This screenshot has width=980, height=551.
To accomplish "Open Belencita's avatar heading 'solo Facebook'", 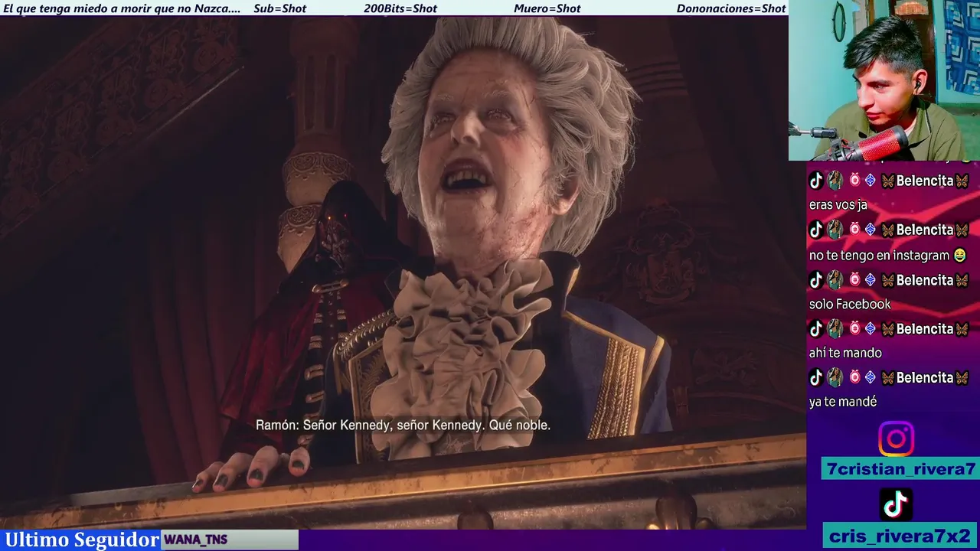I will click(x=835, y=279).
